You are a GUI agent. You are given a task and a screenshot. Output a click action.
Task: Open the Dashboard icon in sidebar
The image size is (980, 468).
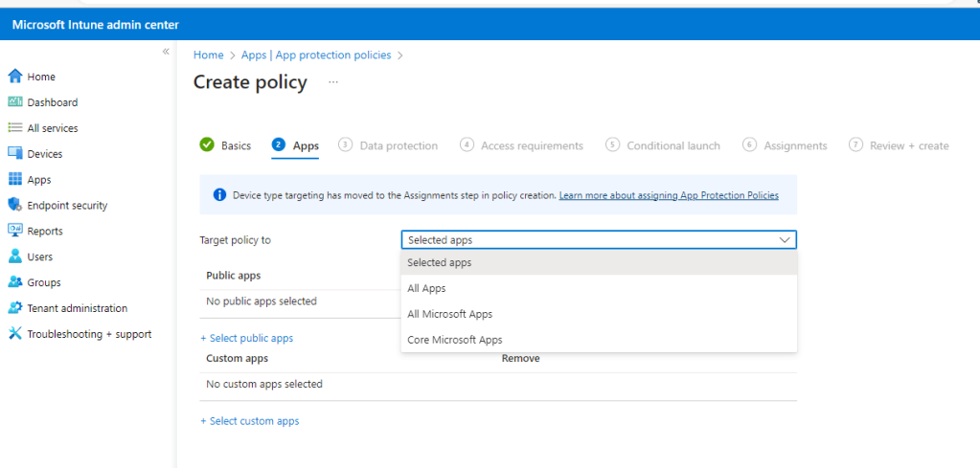(x=14, y=102)
